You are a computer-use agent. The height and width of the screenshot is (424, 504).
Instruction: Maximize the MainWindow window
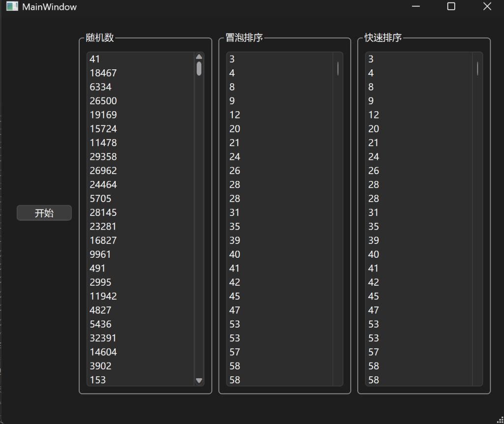451,7
